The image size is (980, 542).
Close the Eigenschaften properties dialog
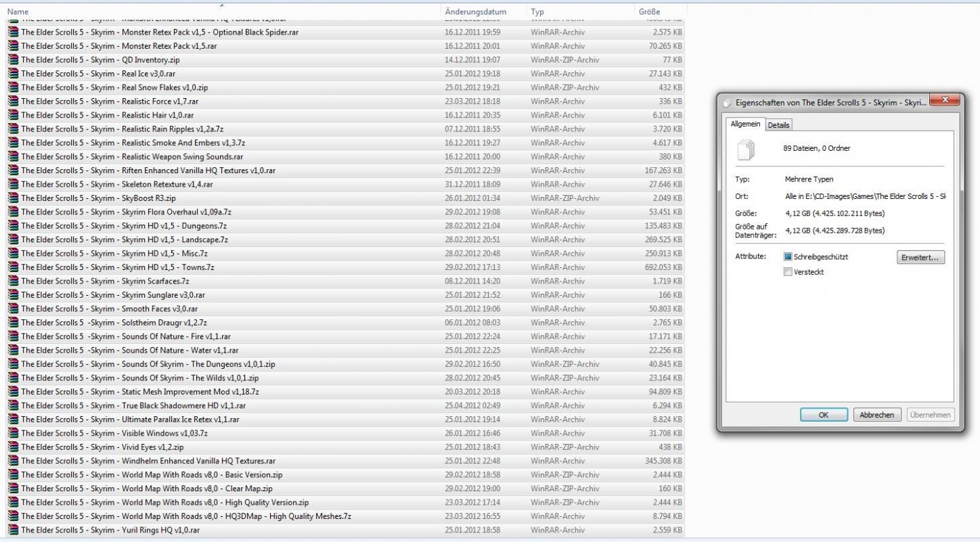click(945, 100)
